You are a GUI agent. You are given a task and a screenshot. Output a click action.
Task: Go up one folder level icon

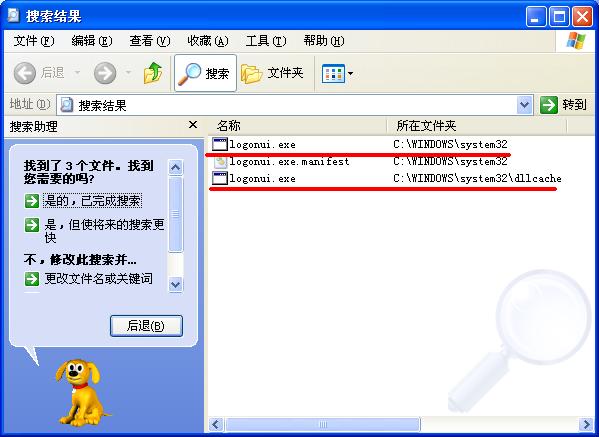[153, 73]
